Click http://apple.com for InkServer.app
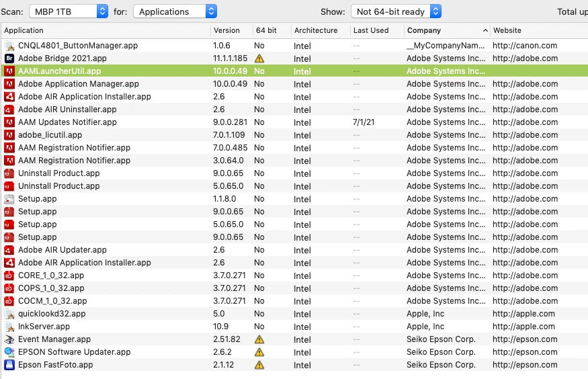 tap(523, 327)
